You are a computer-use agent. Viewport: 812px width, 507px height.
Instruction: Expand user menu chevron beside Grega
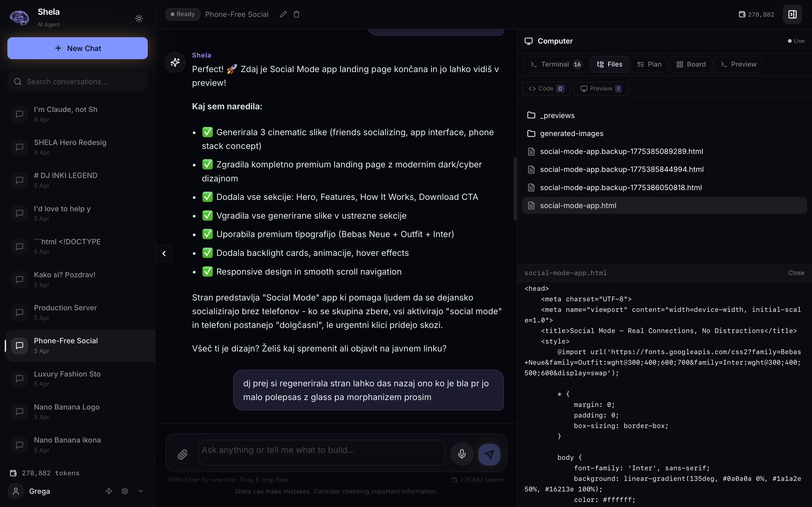[141, 491]
